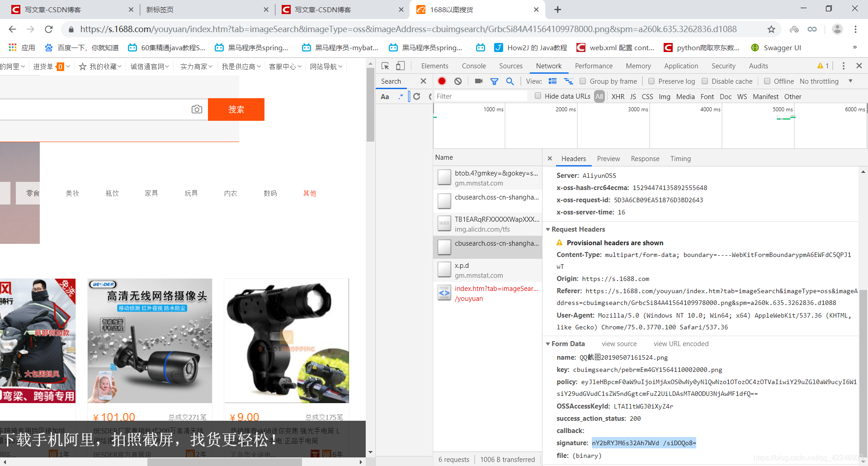Switch to Response tab of request
The height and width of the screenshot is (466, 868).
tap(645, 159)
